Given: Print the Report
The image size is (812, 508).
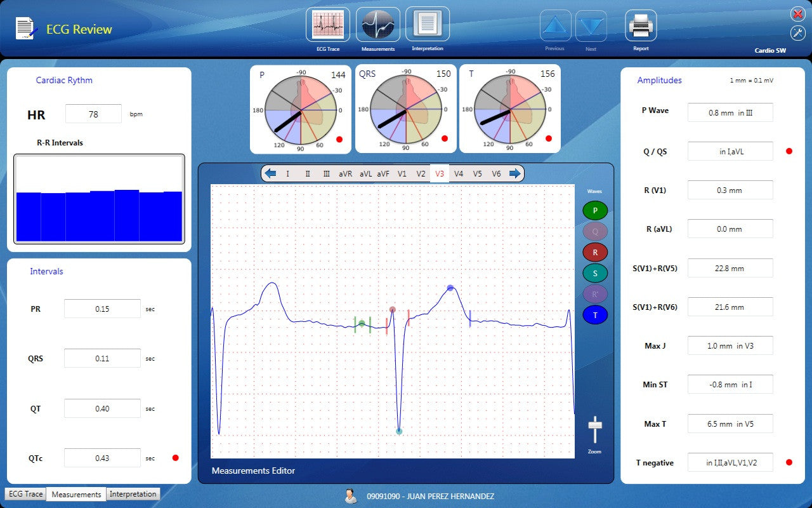Looking at the screenshot, I should [641, 27].
